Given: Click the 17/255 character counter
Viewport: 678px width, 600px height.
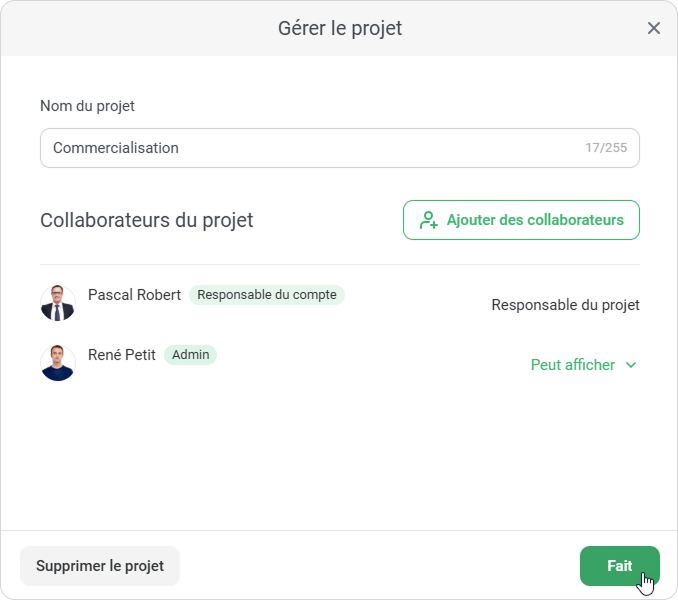Looking at the screenshot, I should point(606,148).
